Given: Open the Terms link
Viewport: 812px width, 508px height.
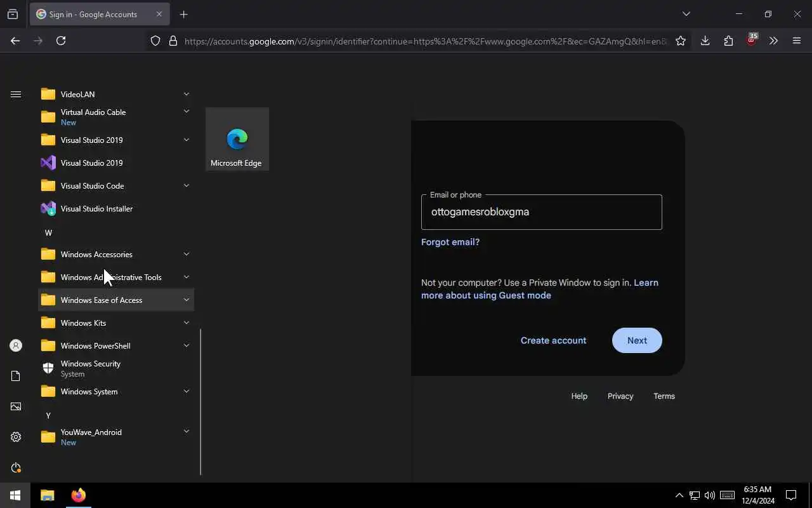Looking at the screenshot, I should click(x=664, y=396).
